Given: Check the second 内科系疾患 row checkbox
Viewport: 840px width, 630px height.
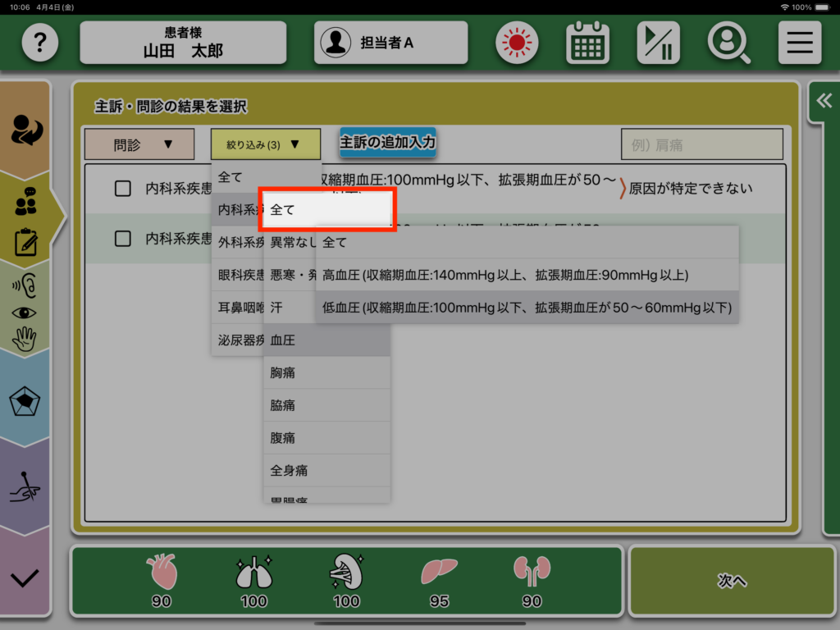Looking at the screenshot, I should [x=123, y=239].
